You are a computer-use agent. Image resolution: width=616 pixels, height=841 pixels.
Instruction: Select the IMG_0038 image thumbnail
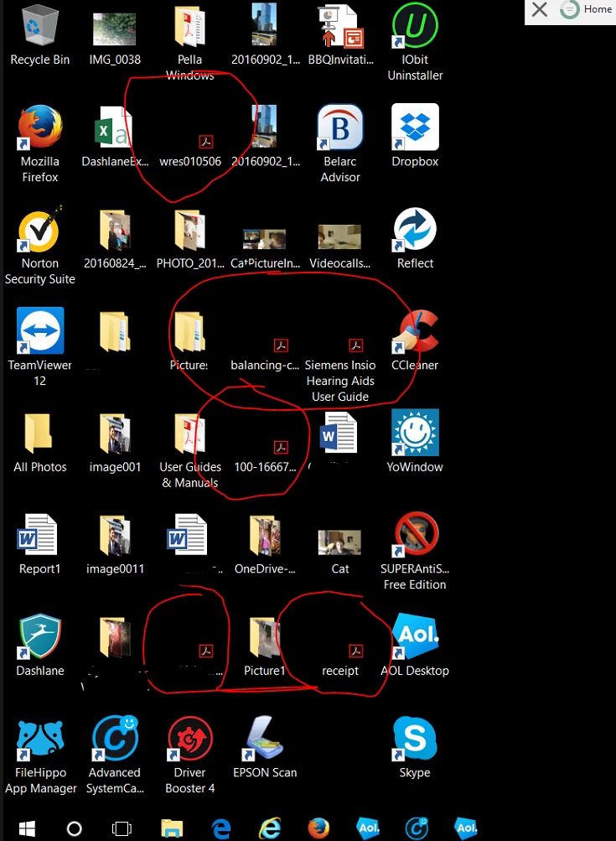[115, 29]
